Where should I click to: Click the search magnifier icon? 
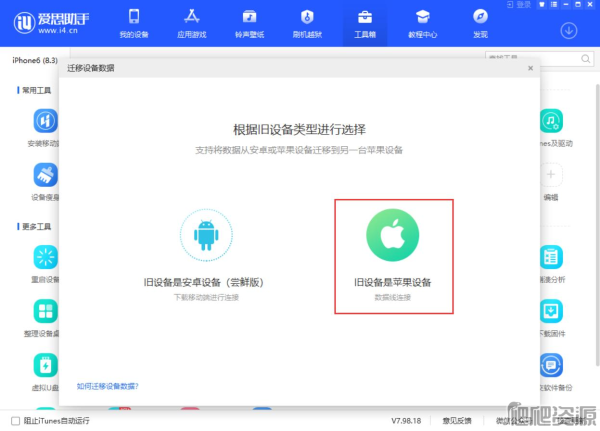click(585, 59)
